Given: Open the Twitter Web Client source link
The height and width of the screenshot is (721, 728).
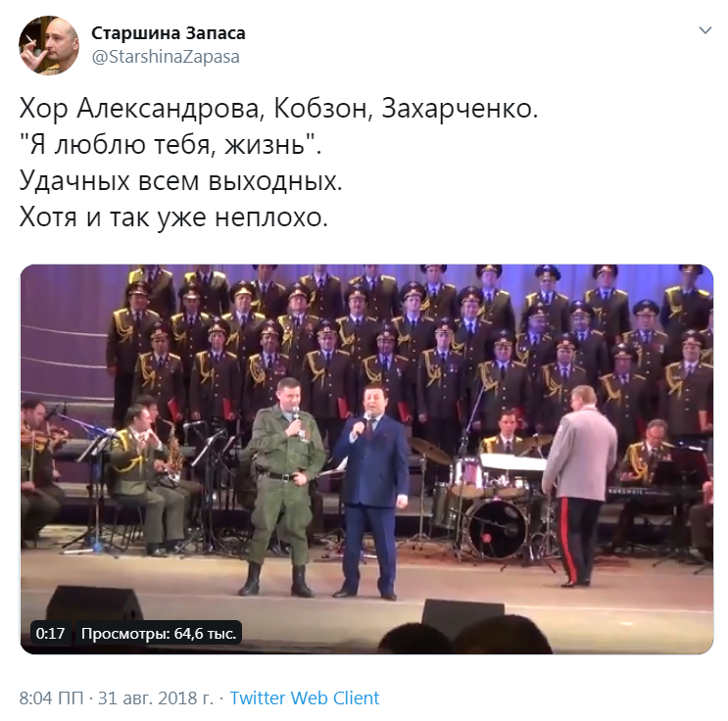Looking at the screenshot, I should (x=305, y=697).
